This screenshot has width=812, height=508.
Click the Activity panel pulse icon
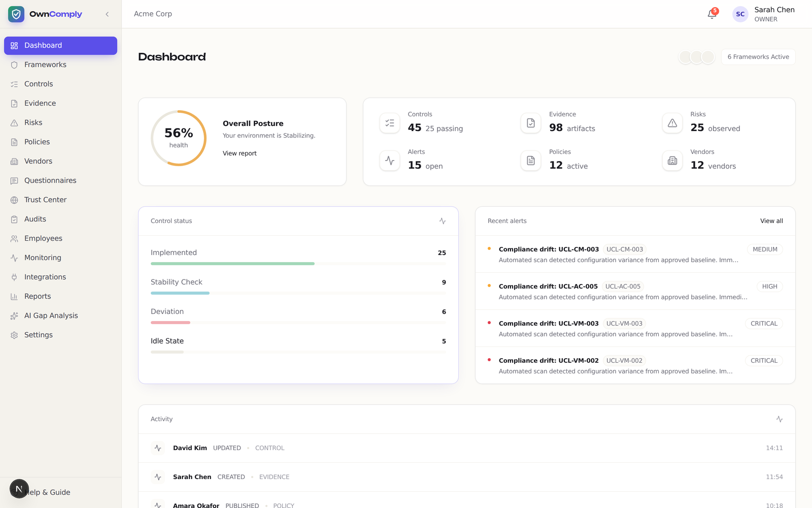point(780,419)
